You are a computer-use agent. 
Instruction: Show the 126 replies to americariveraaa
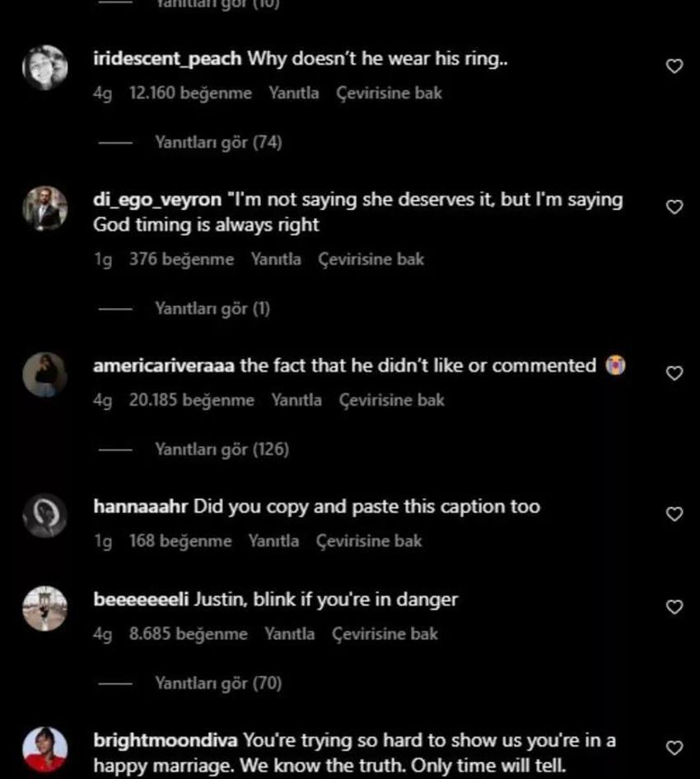(x=222, y=450)
